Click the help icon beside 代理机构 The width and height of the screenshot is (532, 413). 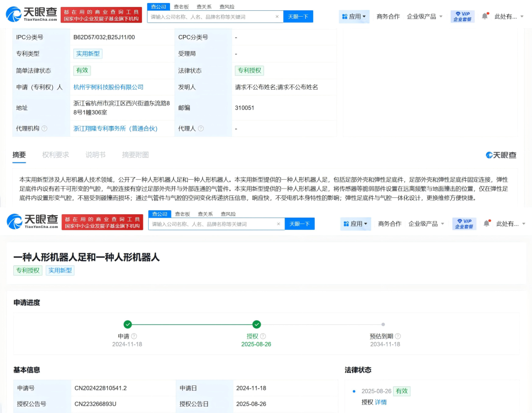click(44, 128)
